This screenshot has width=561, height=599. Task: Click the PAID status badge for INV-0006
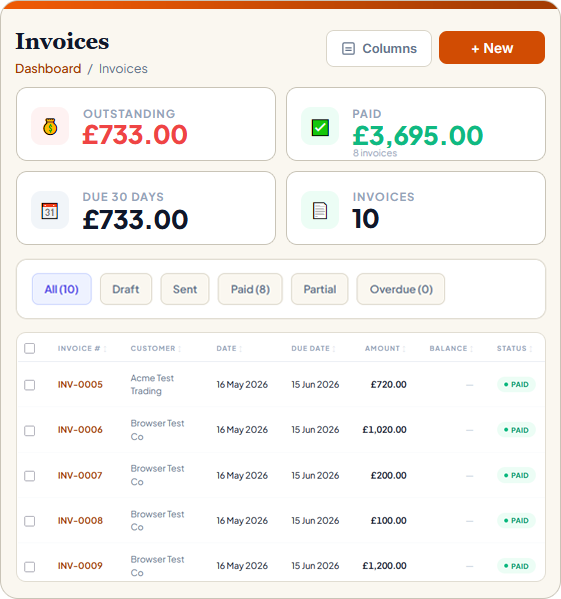pos(516,430)
